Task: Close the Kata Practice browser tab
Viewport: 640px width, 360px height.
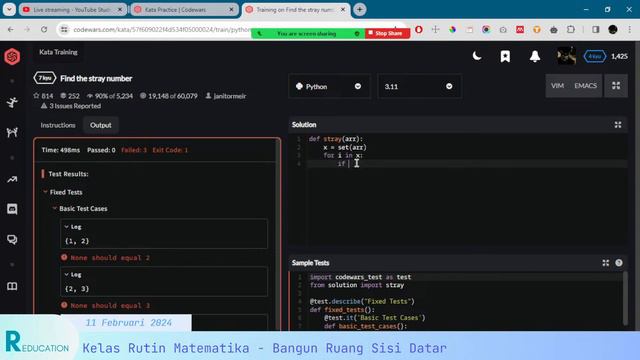Action: pyautogui.click(x=231, y=9)
